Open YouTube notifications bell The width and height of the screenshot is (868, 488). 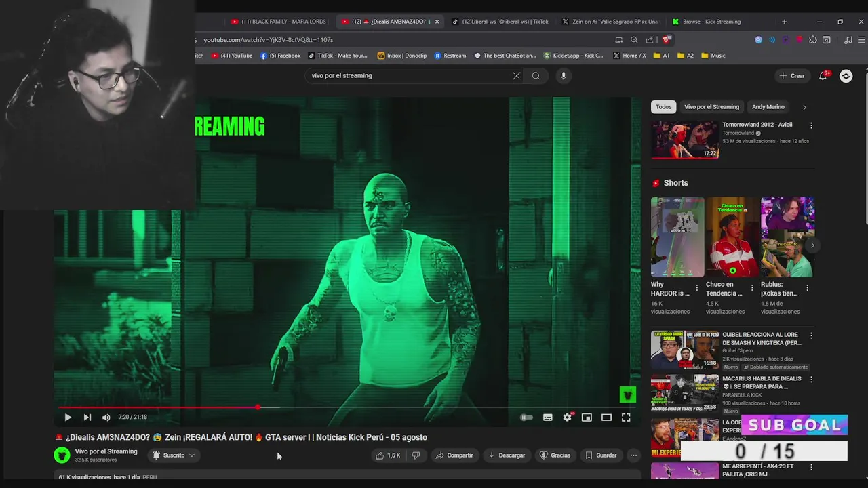coord(823,76)
